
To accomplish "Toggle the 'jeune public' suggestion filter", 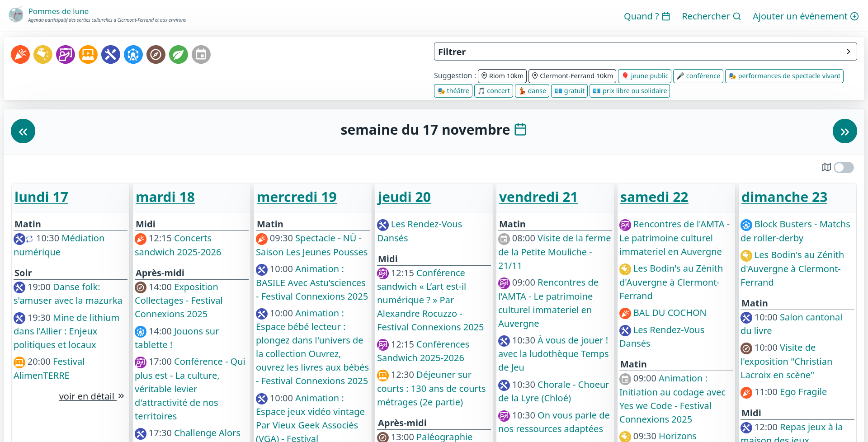I will coord(644,76).
